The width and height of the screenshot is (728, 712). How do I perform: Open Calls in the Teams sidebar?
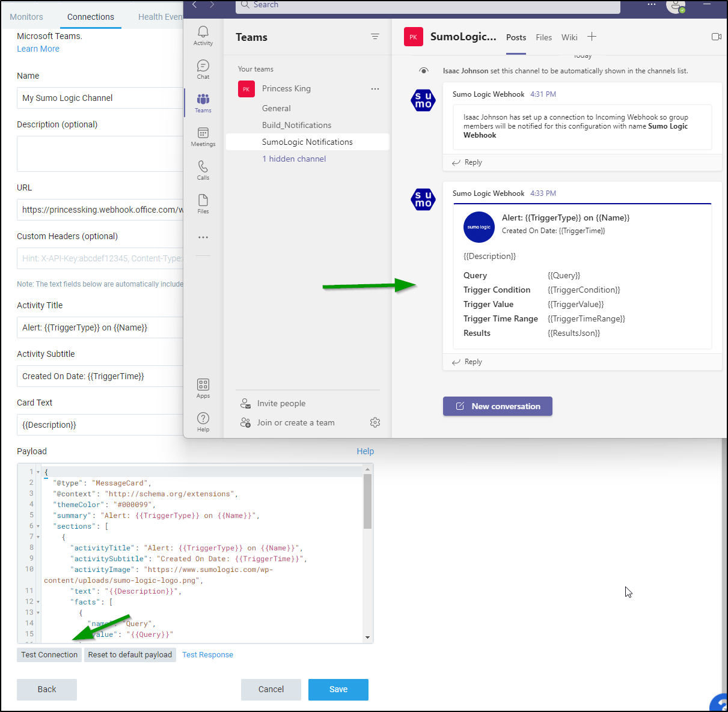(203, 170)
